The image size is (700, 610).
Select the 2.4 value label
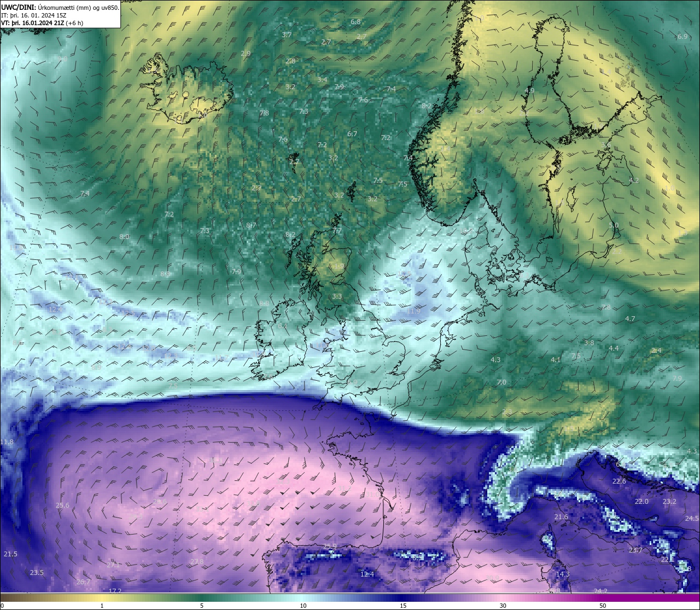(656, 351)
